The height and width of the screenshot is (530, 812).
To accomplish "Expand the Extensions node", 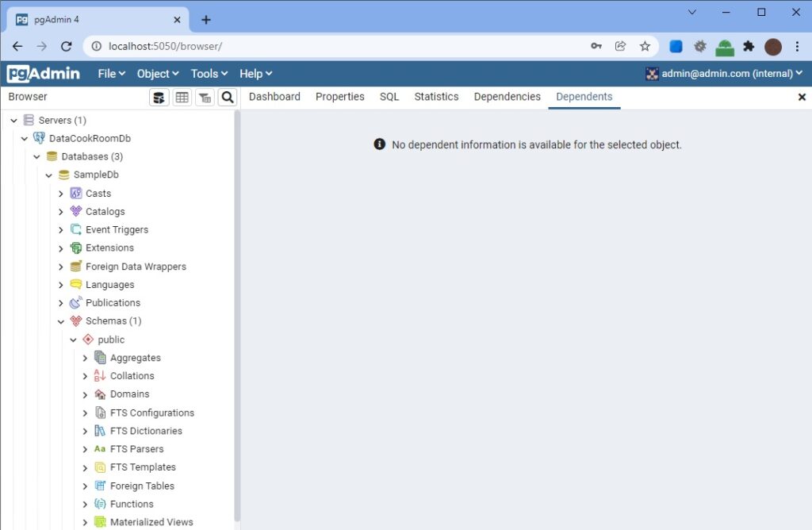I will point(60,248).
